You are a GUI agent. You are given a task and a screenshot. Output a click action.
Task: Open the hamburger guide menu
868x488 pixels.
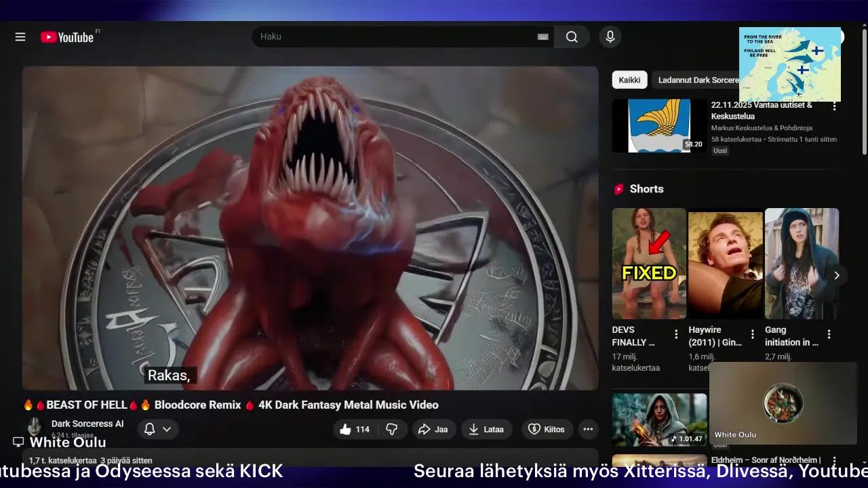coord(20,37)
